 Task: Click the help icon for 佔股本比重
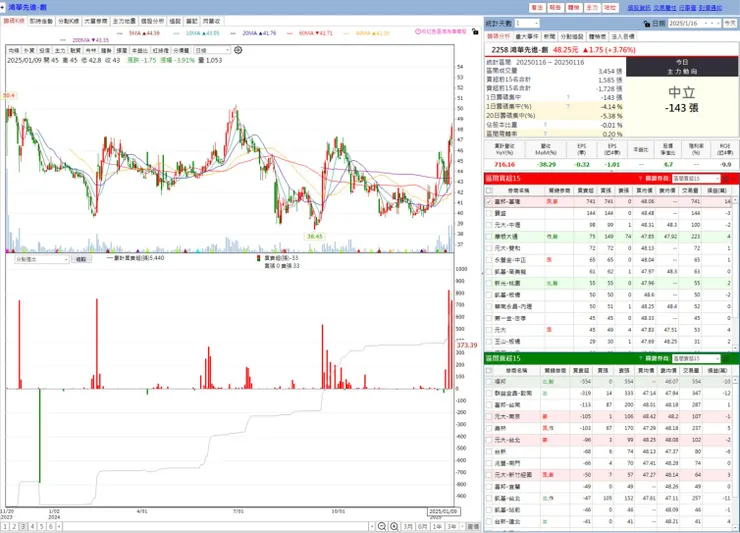545,125
